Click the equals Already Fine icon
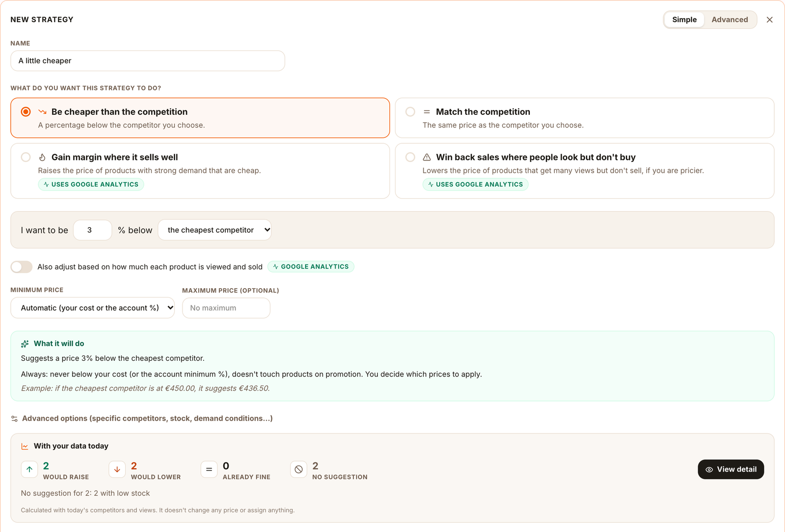Image resolution: width=785 pixels, height=532 pixels. coord(209,470)
